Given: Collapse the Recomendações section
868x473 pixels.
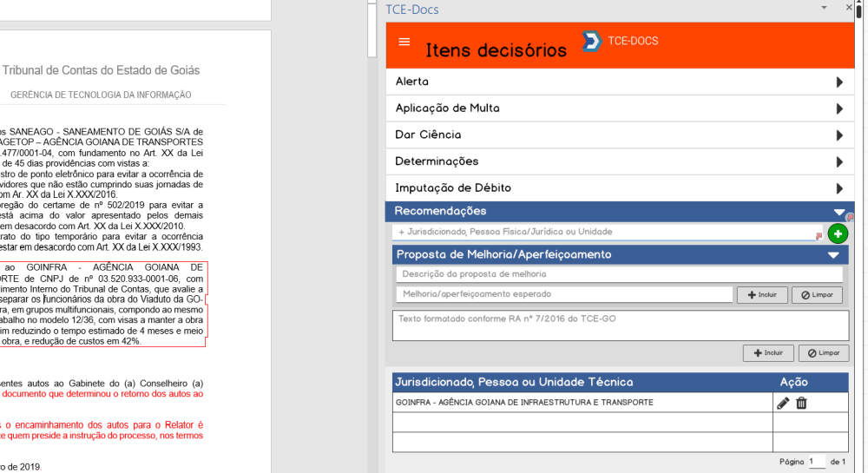Looking at the screenshot, I should tap(838, 212).
